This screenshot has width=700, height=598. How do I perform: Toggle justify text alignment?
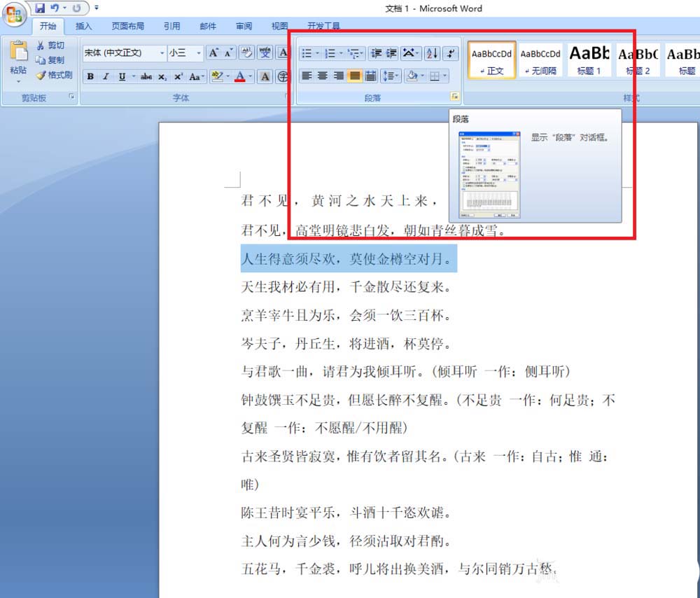354,76
